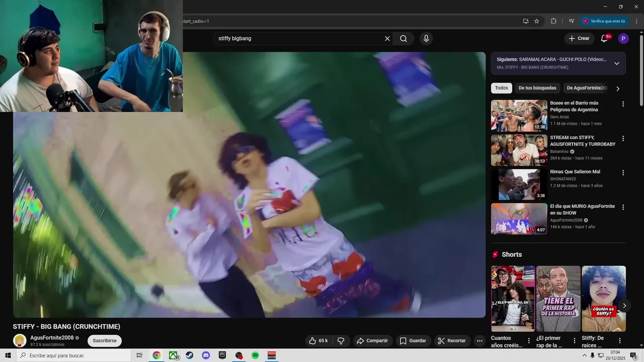Viewport: 644px width, 362px height.
Task: Open options for Rimas Que Salieron Mal
Action: [x=623, y=172]
